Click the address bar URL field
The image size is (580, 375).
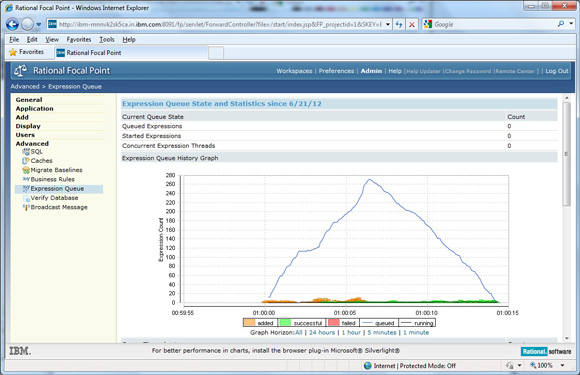pos(220,24)
